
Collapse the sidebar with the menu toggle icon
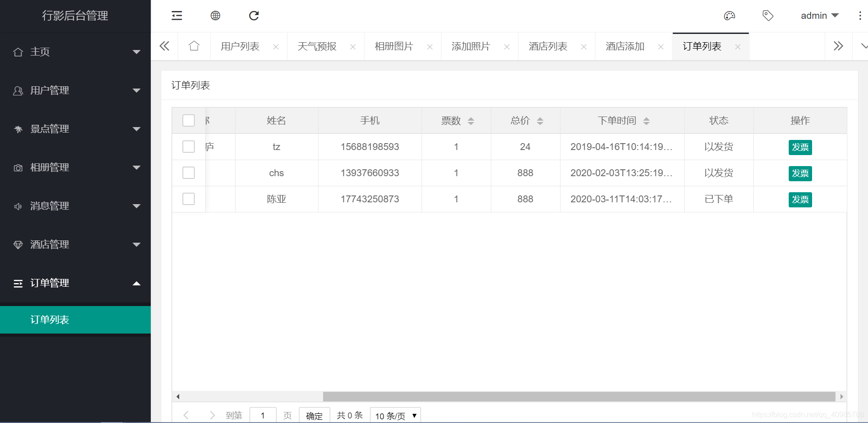(x=177, y=16)
